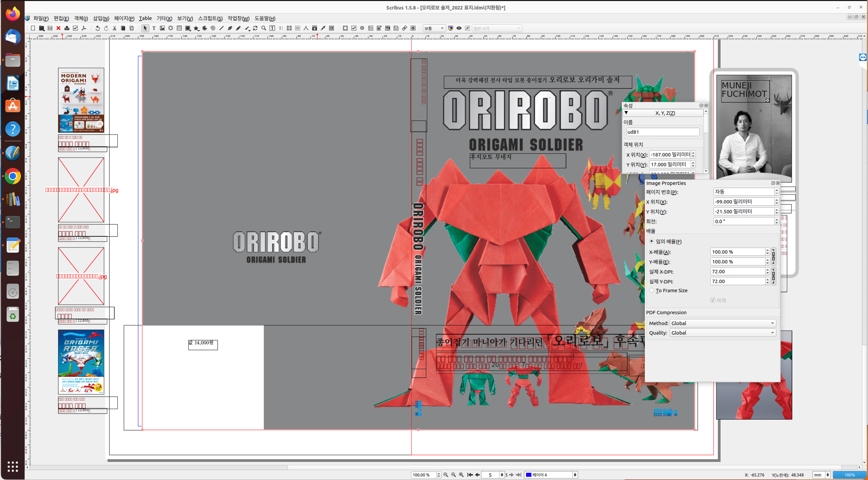Open the PDF Compression Method dropdown
The image size is (868, 480).
(723, 323)
